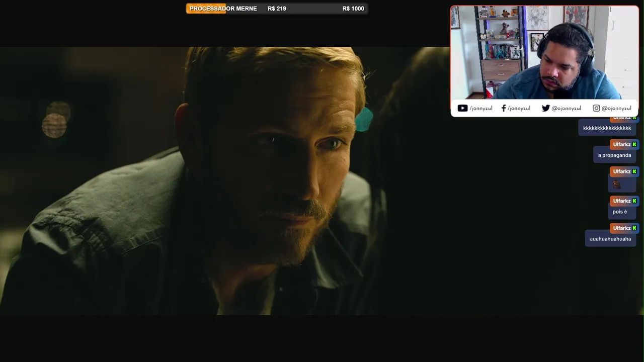Click Ulfarkz username above 'pois é'

click(621, 201)
